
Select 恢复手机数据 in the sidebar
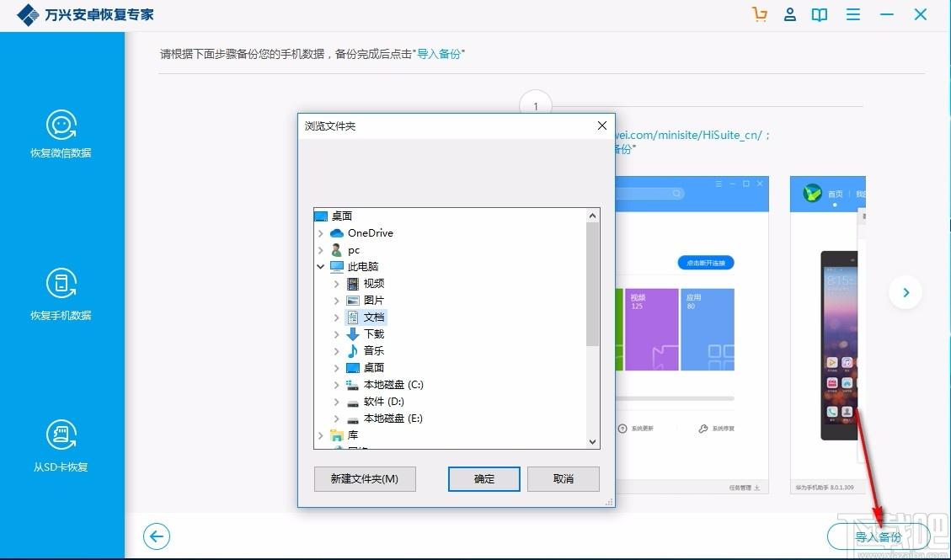tap(61, 296)
